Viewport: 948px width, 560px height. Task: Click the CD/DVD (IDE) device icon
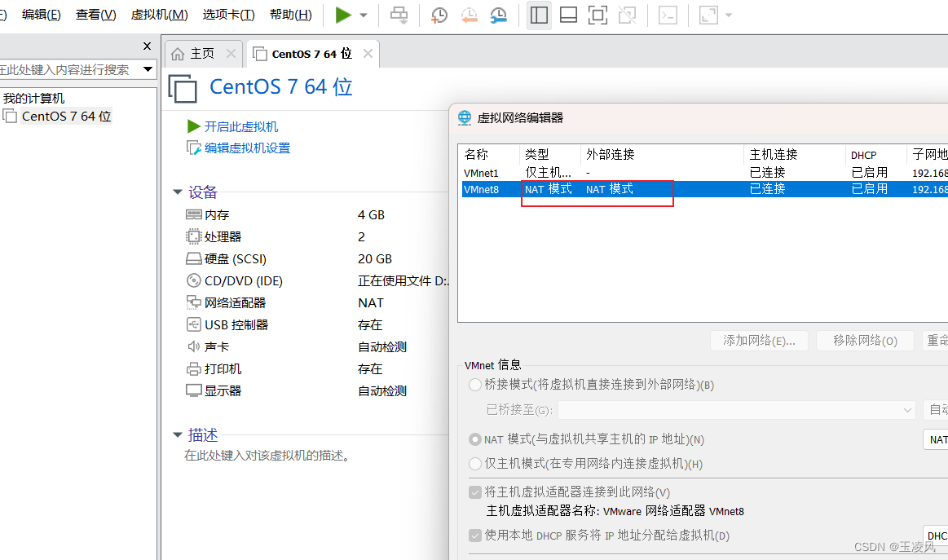tap(193, 280)
